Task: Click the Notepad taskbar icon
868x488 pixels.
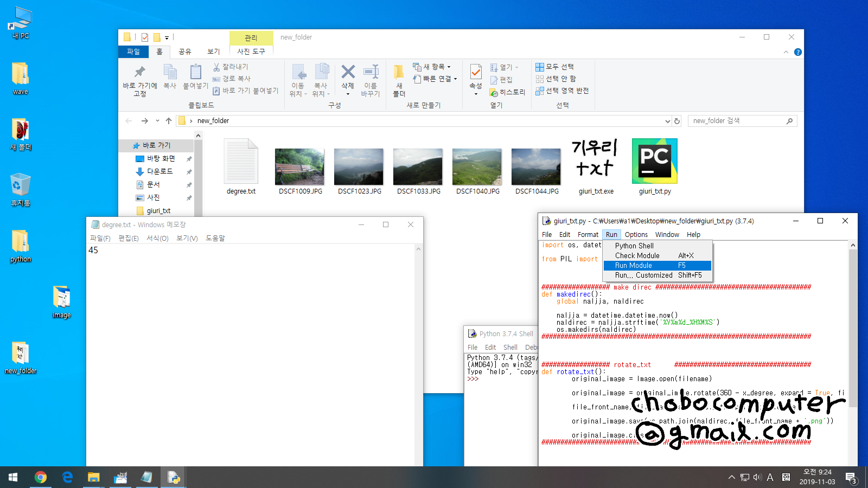Action: pos(147,477)
